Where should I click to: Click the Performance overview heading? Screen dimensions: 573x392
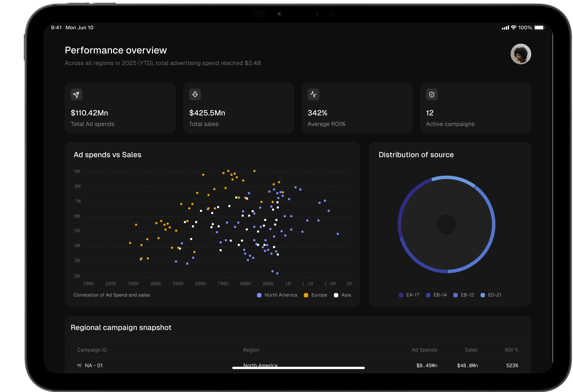[116, 50]
